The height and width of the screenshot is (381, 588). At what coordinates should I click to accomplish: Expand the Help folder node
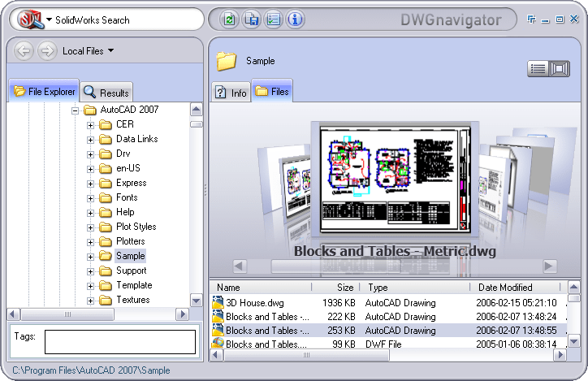pos(90,213)
